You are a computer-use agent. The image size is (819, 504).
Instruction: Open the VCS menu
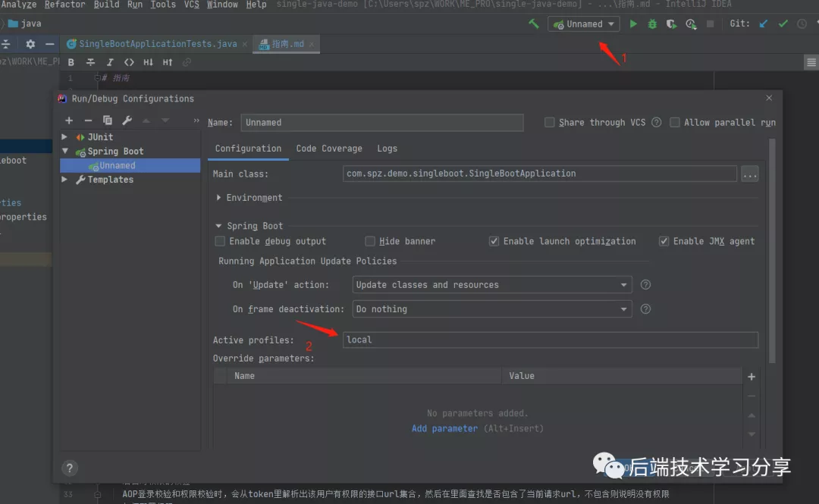coord(192,5)
